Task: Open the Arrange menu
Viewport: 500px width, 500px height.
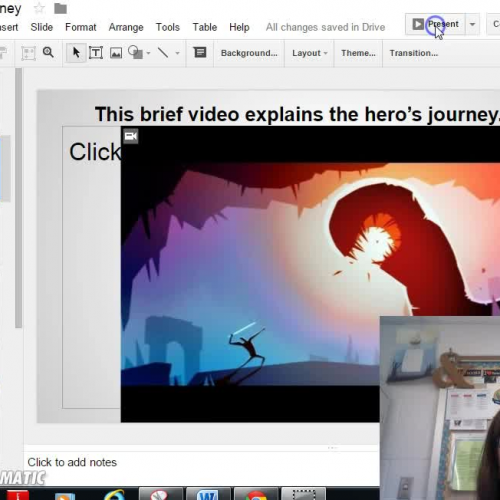Action: point(126,27)
